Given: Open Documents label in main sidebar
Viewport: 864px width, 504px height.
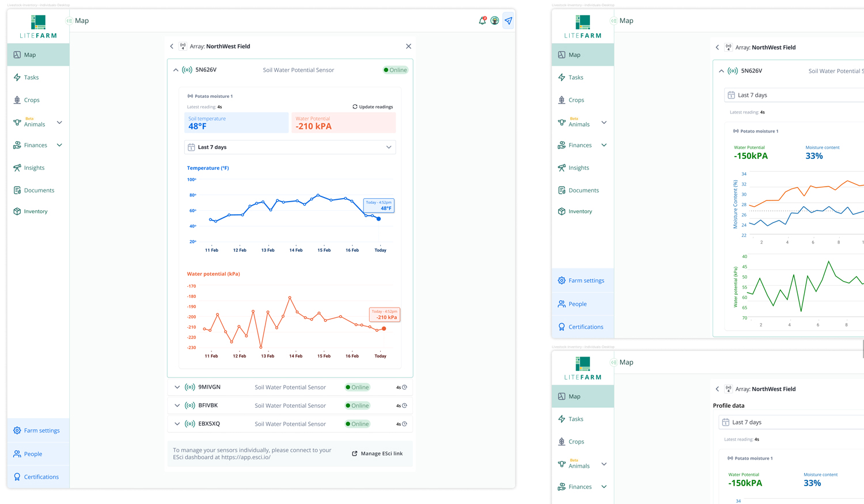Looking at the screenshot, I should click(39, 190).
